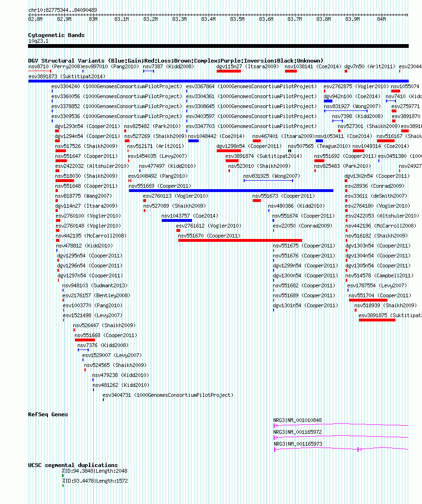Click the nsv480386 (Kidd2010) label
The image size is (422, 504).
pyautogui.click(x=296, y=206)
